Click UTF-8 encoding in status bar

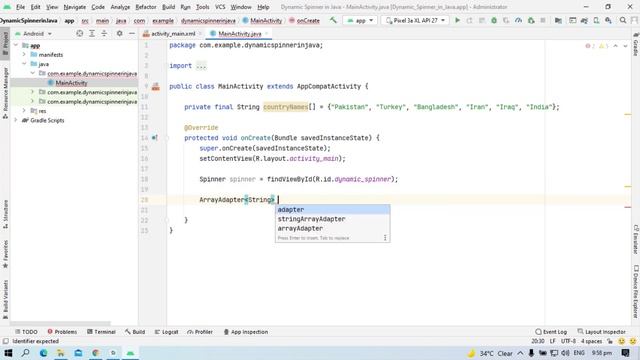568,341
